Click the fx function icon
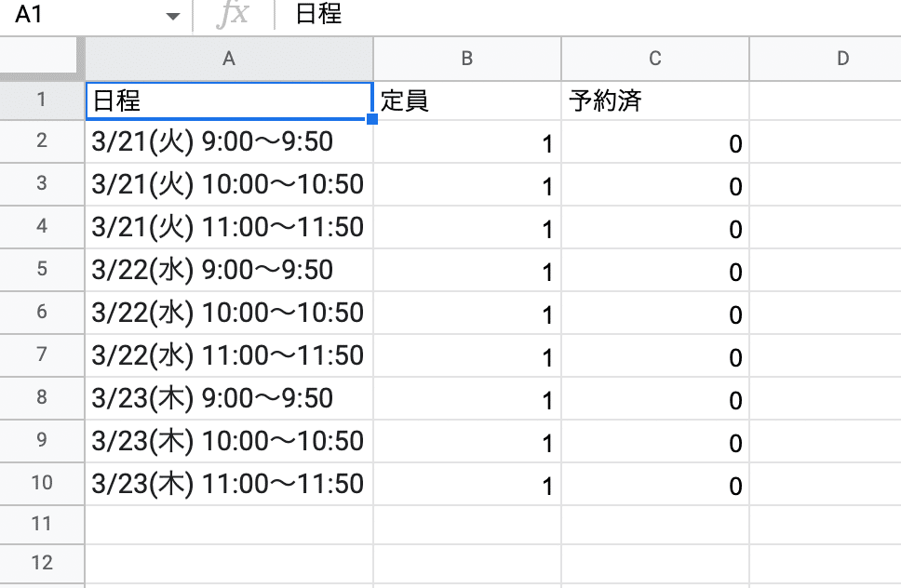The image size is (901, 588). (x=233, y=14)
